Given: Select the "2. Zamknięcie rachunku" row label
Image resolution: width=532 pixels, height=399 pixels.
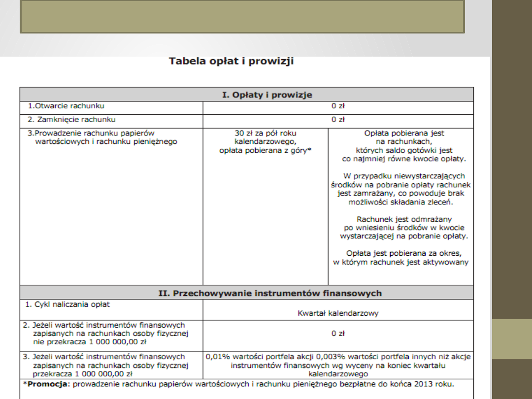Looking at the screenshot, I should click(71, 120).
